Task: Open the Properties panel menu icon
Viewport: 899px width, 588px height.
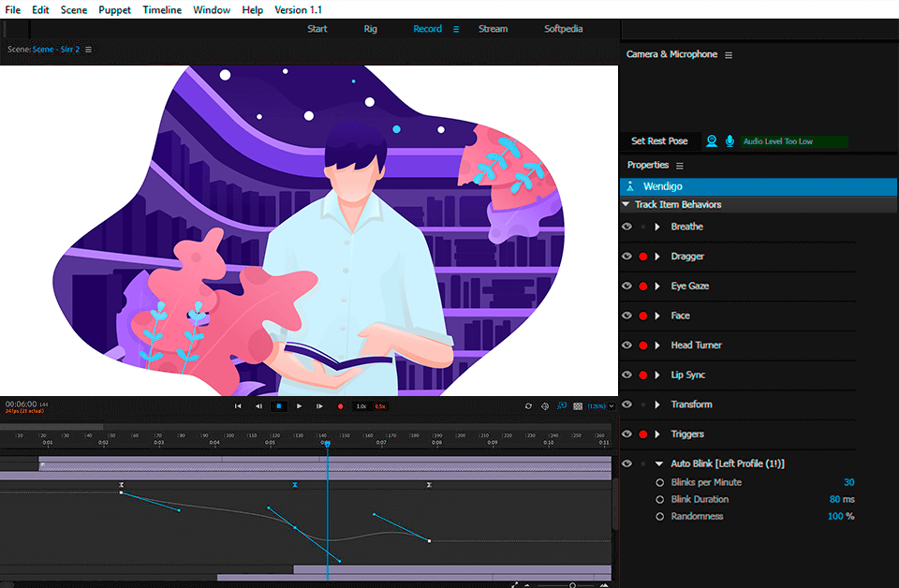Action: tap(680, 165)
